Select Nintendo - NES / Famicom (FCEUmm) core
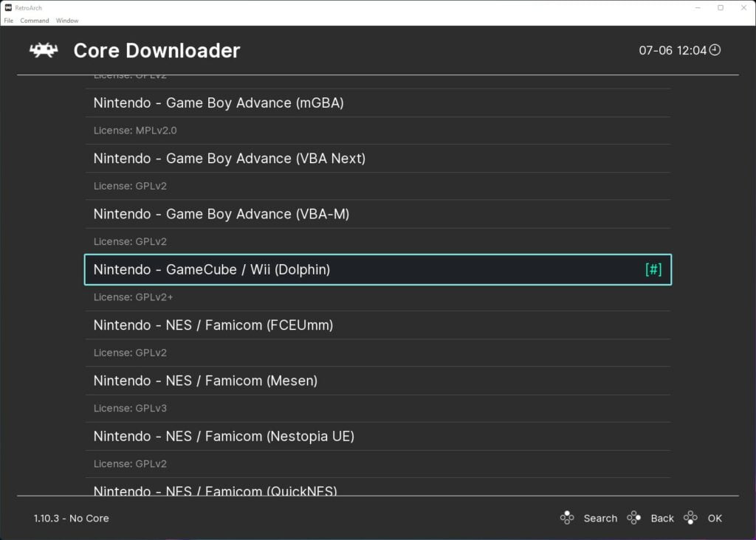The width and height of the screenshot is (756, 540). pyautogui.click(x=377, y=325)
